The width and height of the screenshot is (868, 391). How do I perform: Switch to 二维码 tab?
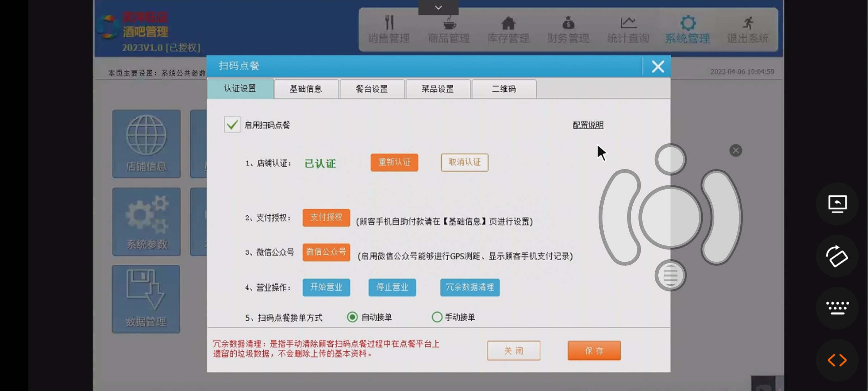[x=504, y=89]
